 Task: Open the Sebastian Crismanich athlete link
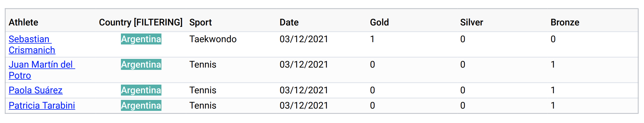(32, 44)
